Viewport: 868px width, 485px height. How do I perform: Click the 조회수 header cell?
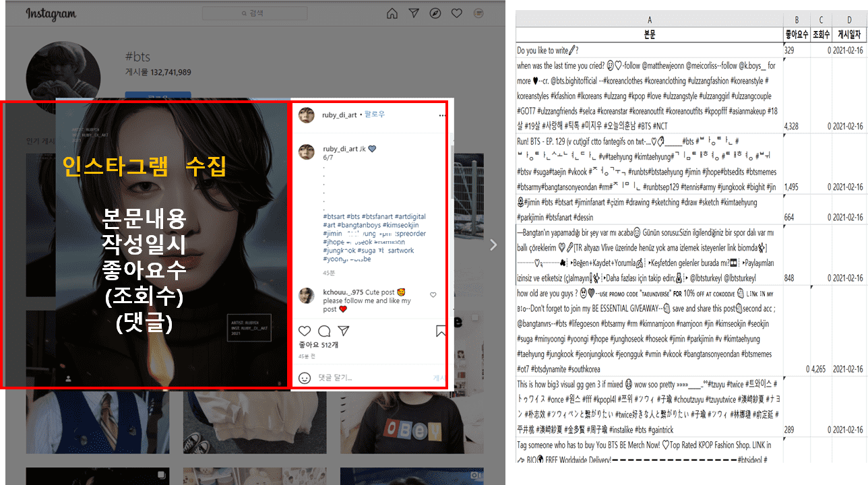(x=821, y=34)
